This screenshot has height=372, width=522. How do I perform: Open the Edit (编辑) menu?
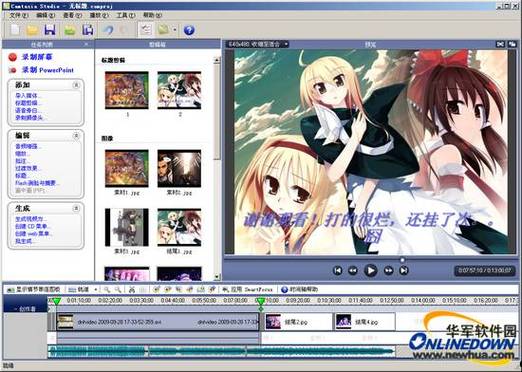click(46, 15)
